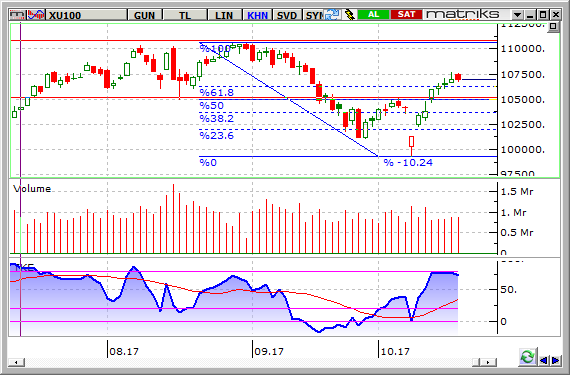570x375 pixels.
Task: Click the % -10.24 change label
Action: [408, 162]
